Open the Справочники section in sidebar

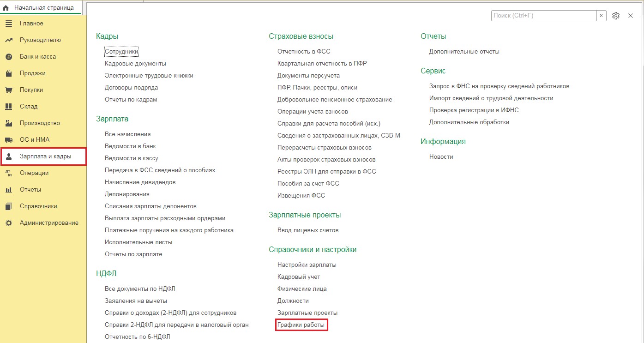38,206
